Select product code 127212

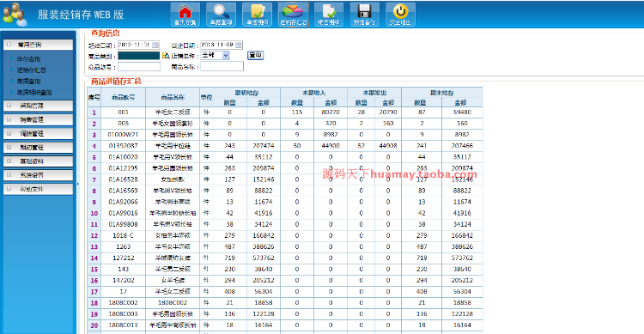coord(123,258)
